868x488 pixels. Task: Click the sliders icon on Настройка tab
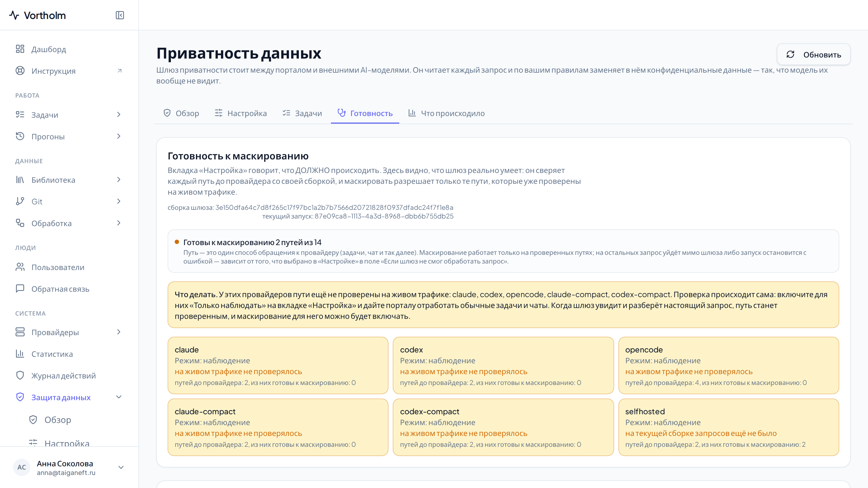coord(219,113)
